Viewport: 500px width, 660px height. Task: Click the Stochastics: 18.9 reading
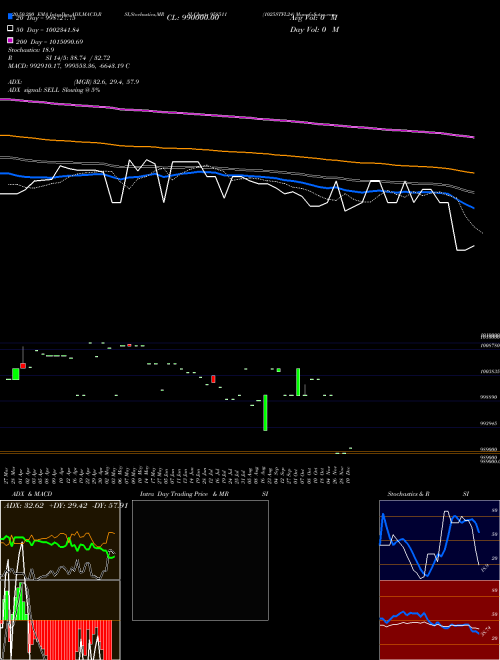31,50
